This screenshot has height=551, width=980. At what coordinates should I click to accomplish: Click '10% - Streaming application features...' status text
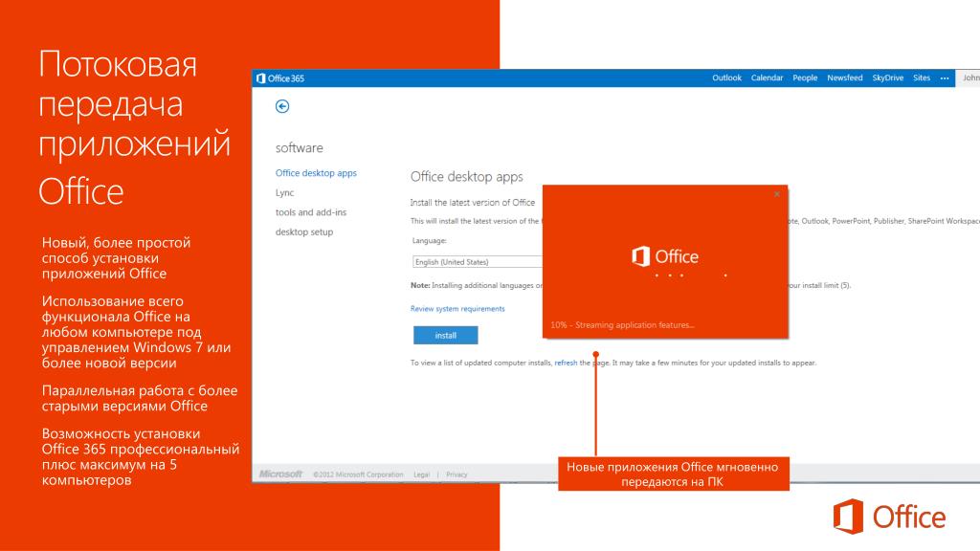coord(622,325)
